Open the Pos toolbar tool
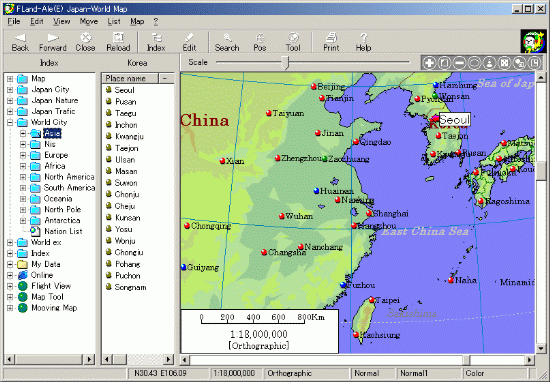 (260, 42)
